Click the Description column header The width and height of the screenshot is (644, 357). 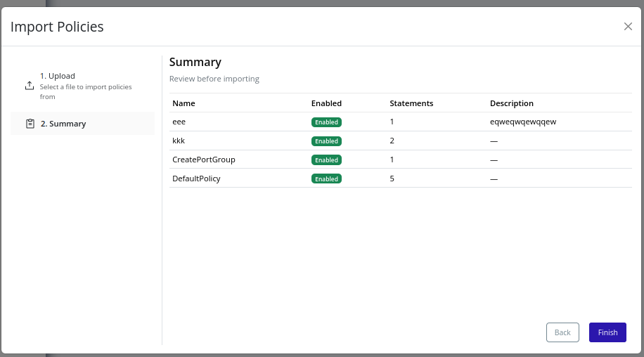click(x=511, y=103)
